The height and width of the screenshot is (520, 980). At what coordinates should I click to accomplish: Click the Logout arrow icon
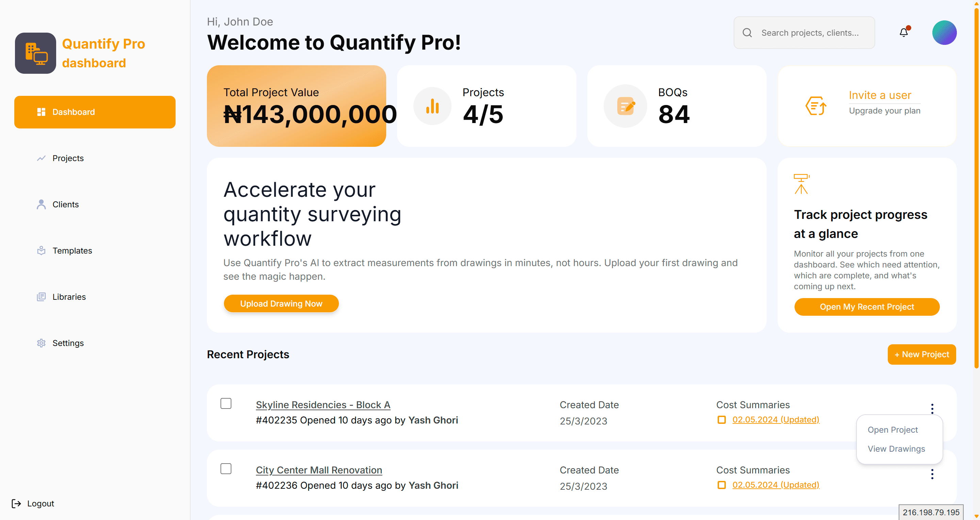[x=16, y=503]
